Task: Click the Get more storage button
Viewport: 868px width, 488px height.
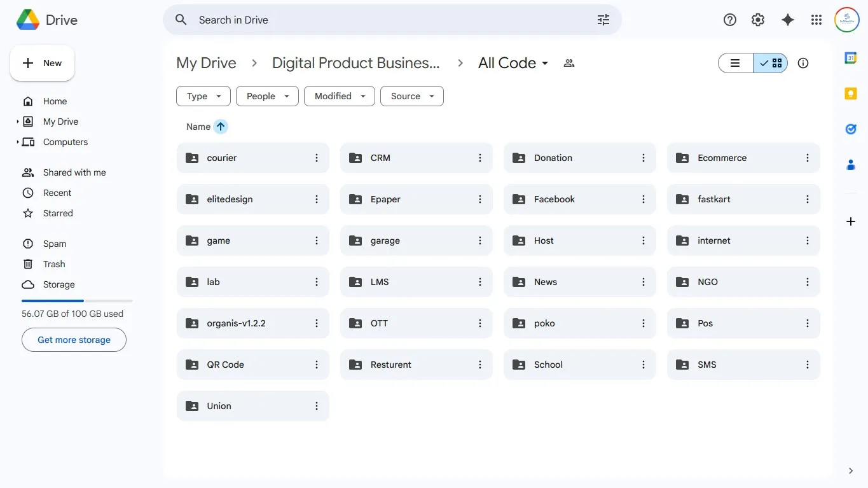Action: point(74,340)
